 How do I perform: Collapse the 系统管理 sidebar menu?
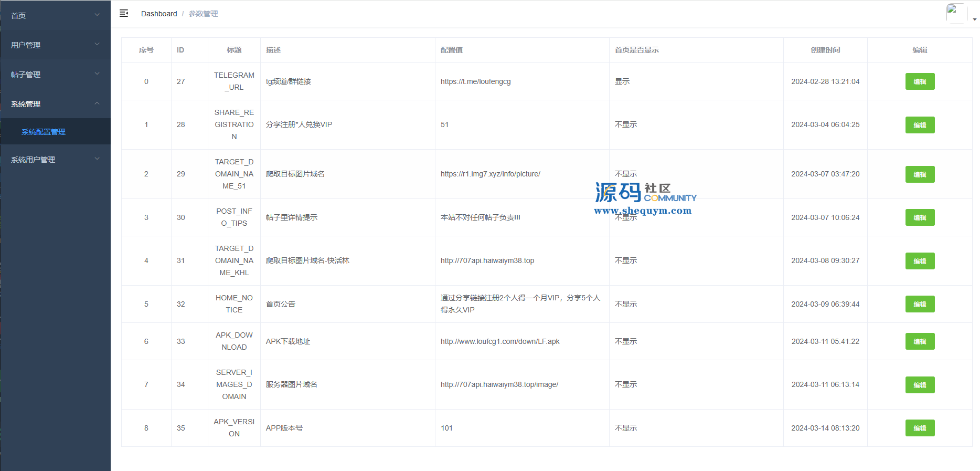[55, 103]
